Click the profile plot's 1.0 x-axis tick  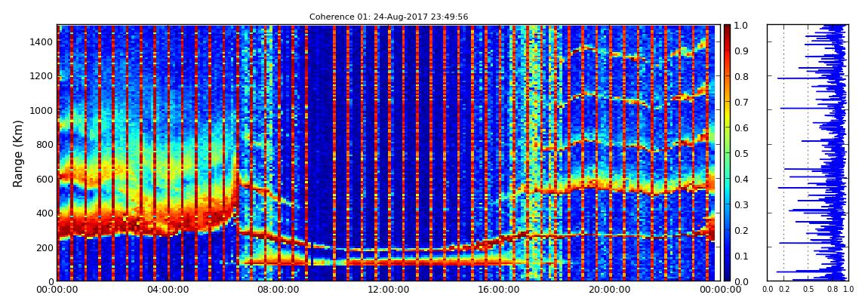pos(848,290)
